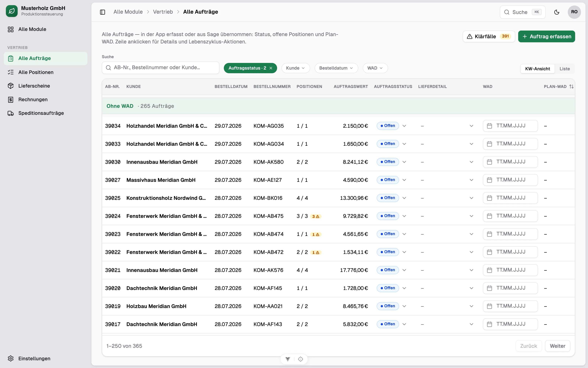Switch to Liste view

click(564, 69)
